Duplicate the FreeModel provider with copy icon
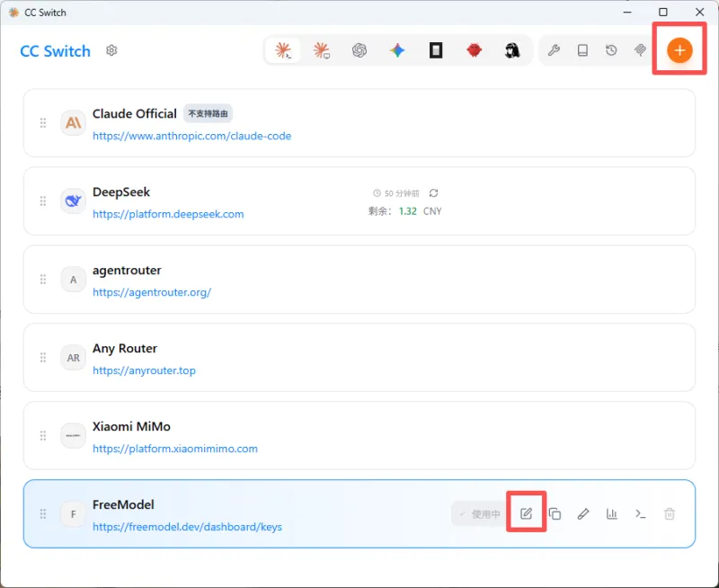 555,513
